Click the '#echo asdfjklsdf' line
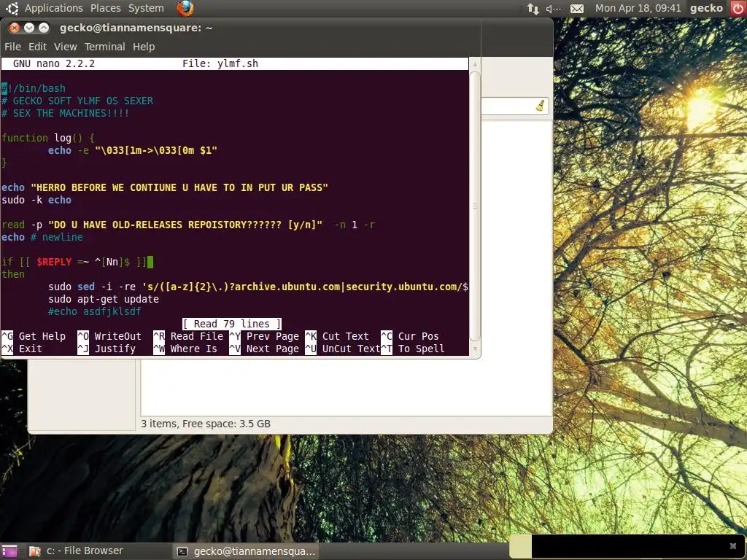This screenshot has width=747, height=560. point(94,311)
